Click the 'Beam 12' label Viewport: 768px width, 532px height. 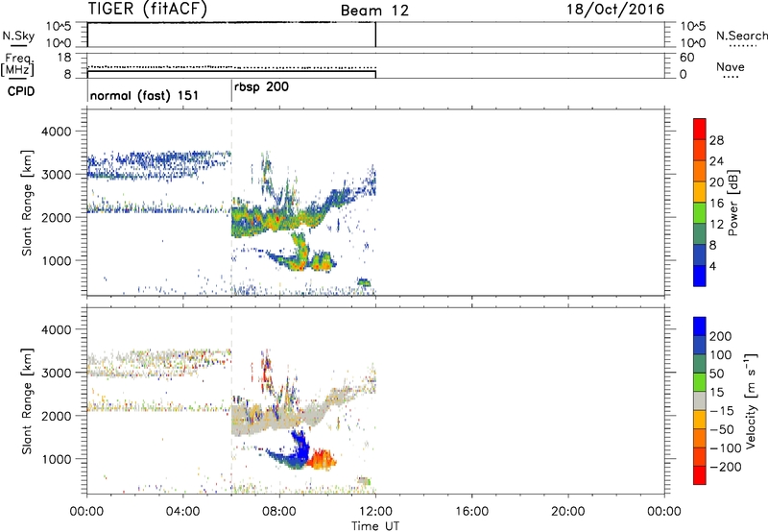point(374,11)
